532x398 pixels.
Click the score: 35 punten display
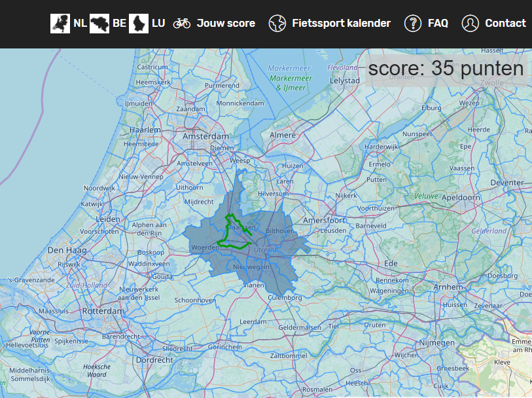(446, 67)
